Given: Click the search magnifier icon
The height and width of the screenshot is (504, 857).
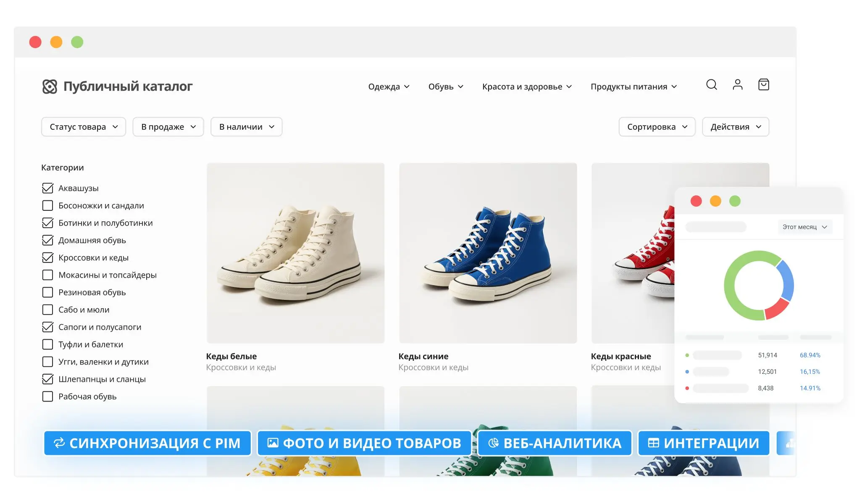Looking at the screenshot, I should pos(711,85).
